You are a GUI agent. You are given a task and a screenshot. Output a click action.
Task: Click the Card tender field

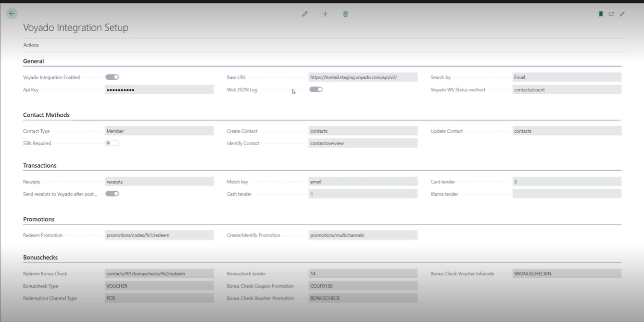[567, 182]
